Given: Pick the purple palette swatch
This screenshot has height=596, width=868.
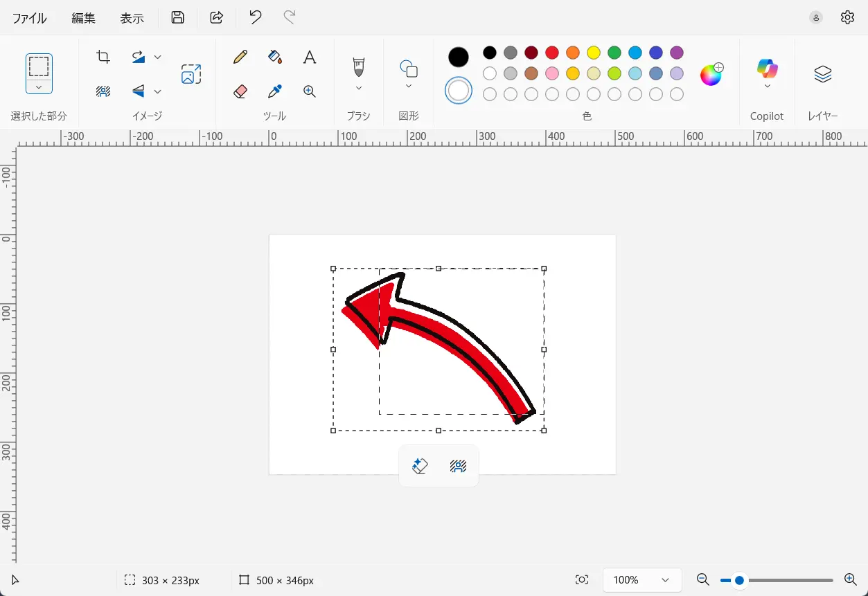Looking at the screenshot, I should click(x=677, y=53).
